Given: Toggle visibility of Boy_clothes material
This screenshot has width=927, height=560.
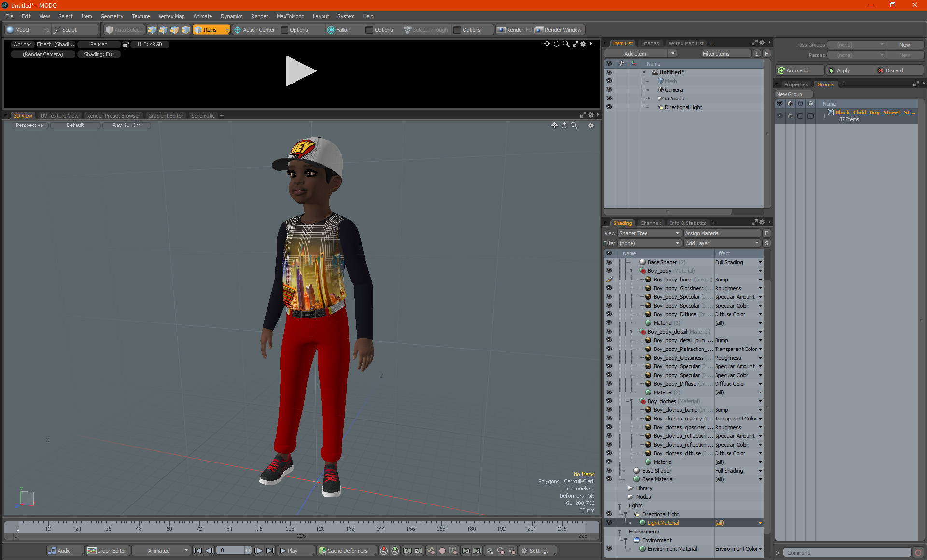Looking at the screenshot, I should click(609, 401).
